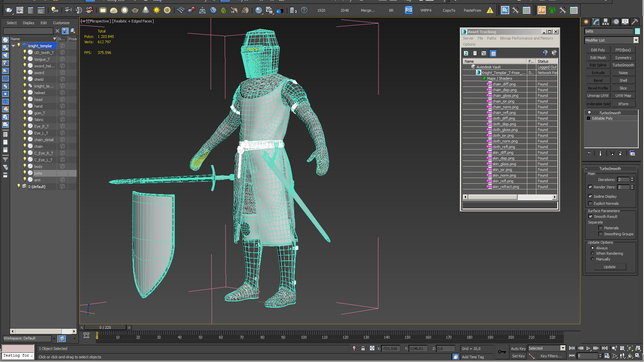Image resolution: width=644 pixels, height=362 pixels.
Task: Open the Customize menu
Action: (x=61, y=22)
